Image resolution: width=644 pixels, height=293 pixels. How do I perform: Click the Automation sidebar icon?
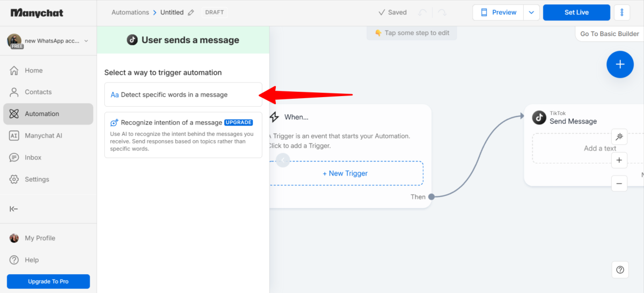pyautogui.click(x=14, y=114)
